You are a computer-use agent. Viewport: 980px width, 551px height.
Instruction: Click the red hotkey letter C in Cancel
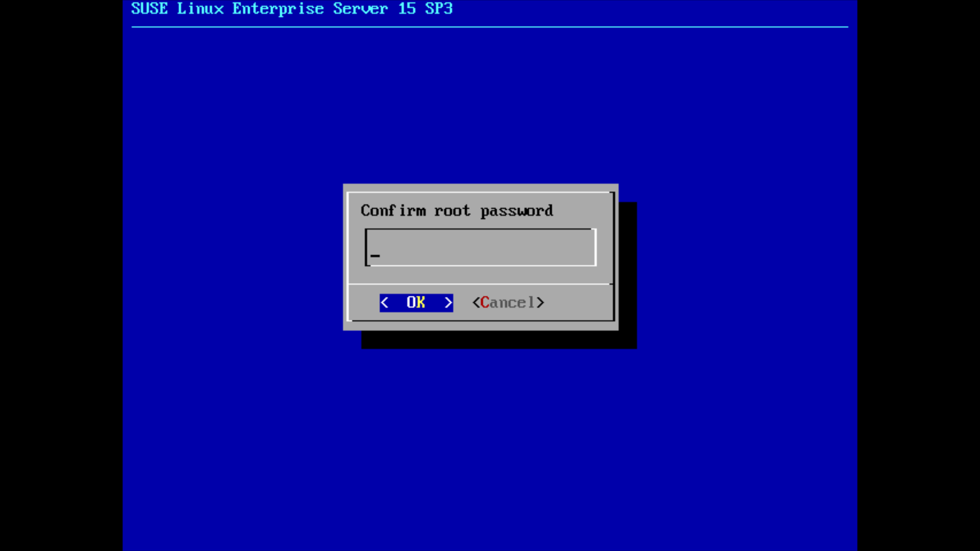(485, 303)
